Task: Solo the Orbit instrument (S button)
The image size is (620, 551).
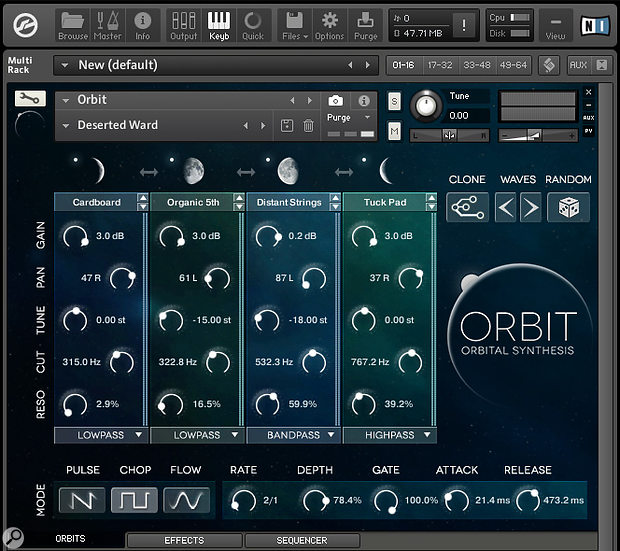Action: coord(394,102)
